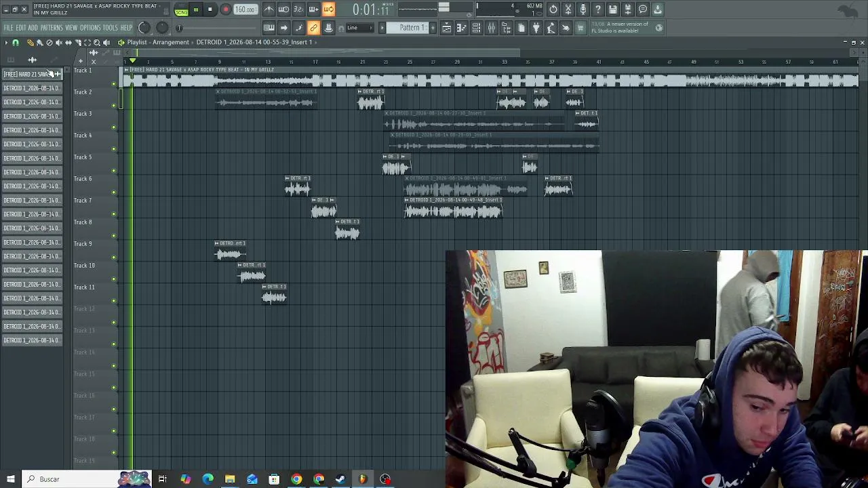This screenshot has height=488, width=868.
Task: Select the playlist pencil draw tool
Action: pyautogui.click(x=30, y=43)
